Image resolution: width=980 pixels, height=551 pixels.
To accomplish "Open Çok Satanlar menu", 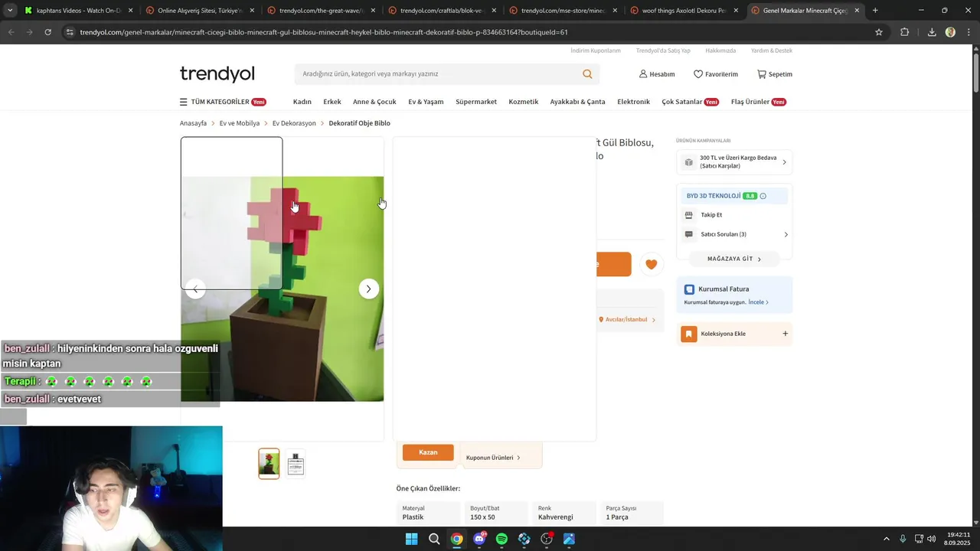I will [x=690, y=102].
